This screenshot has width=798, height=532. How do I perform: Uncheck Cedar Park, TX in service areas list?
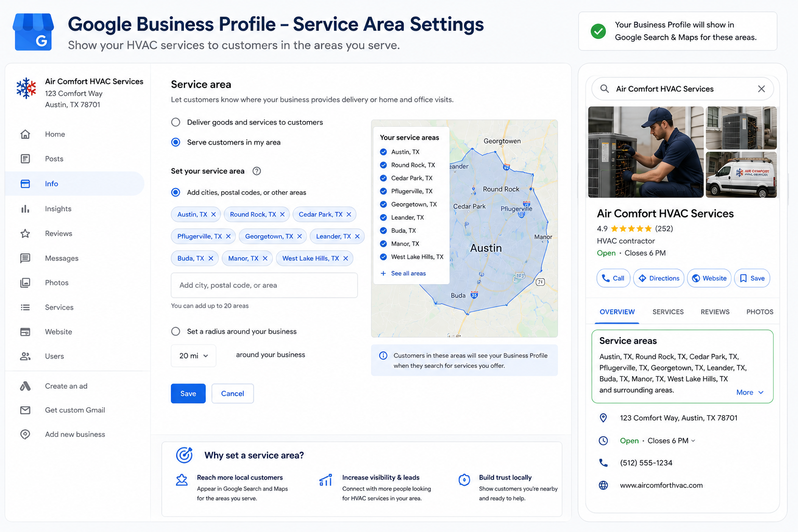click(383, 178)
